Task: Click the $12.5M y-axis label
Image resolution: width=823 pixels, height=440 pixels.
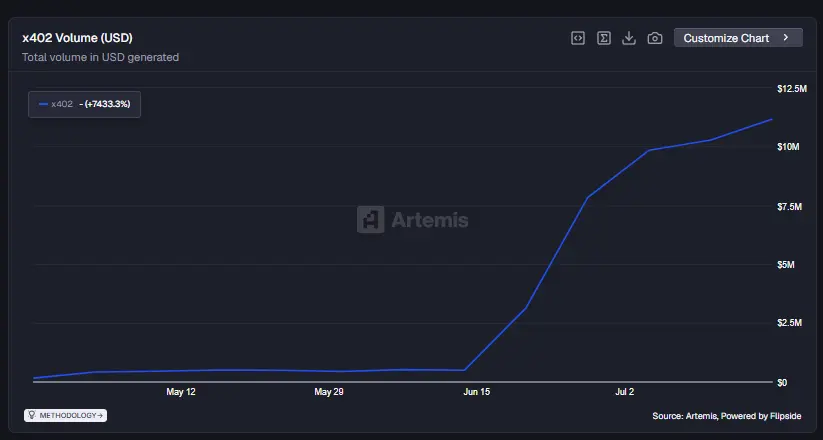Action: click(792, 89)
